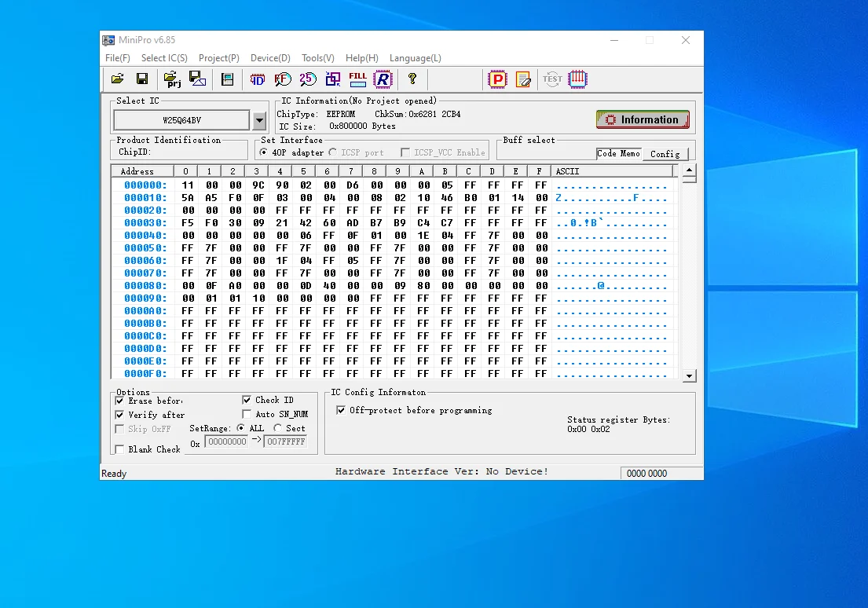Toggle the Check ID checkbox
Screen dimensions: 868x608
pyautogui.click(x=247, y=400)
